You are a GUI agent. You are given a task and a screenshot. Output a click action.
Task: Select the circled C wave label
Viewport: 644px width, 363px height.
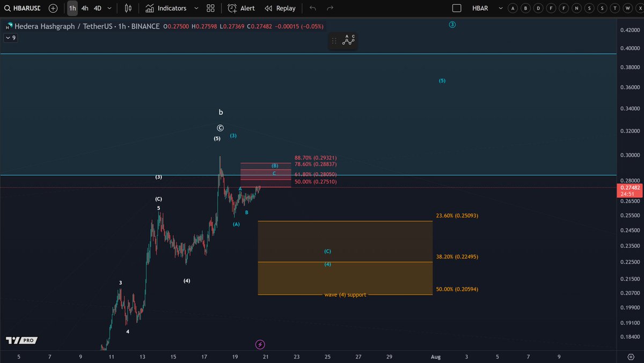220,128
